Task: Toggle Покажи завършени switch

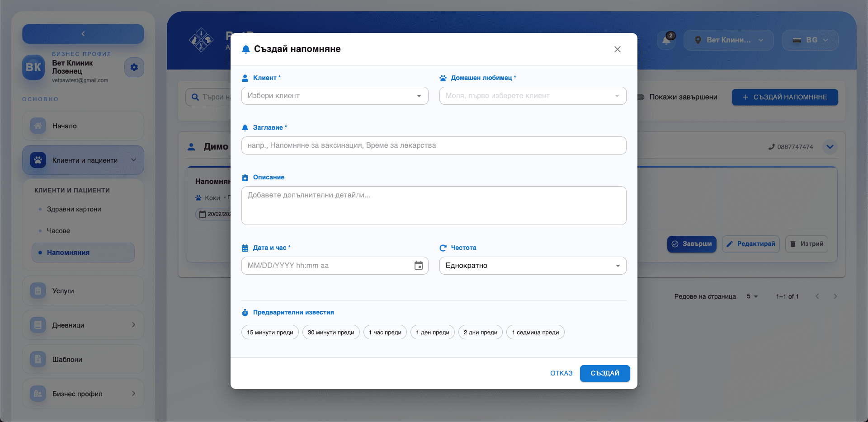Action: (641, 97)
